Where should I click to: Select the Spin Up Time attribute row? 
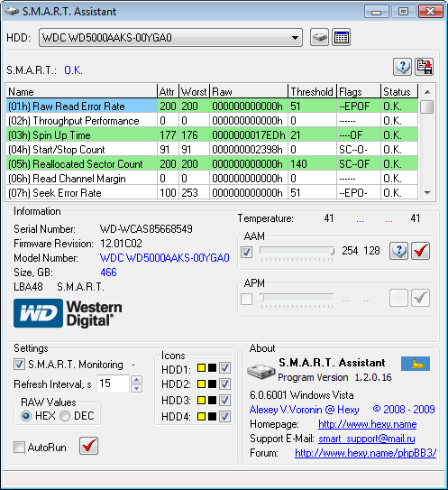pos(212,135)
